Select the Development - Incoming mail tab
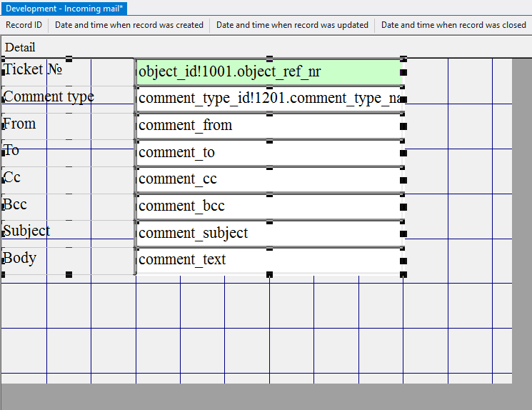The width and height of the screenshot is (532, 410). pos(64,8)
